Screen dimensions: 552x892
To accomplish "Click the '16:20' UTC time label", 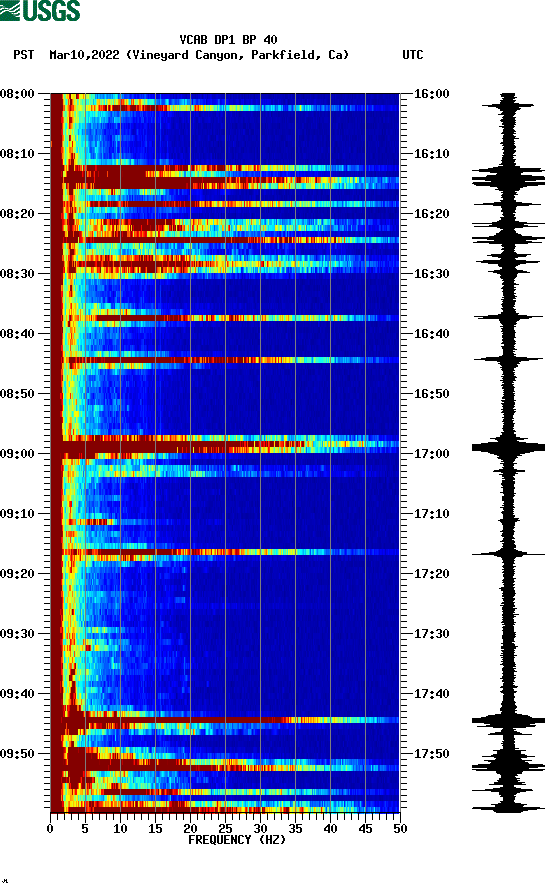I will [431, 214].
